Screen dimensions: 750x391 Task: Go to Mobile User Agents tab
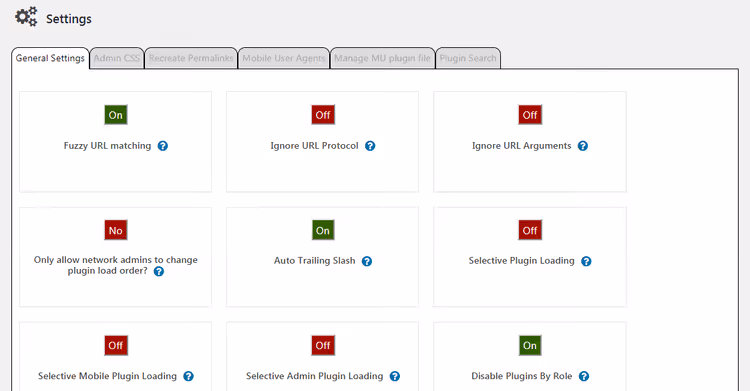[x=284, y=58]
